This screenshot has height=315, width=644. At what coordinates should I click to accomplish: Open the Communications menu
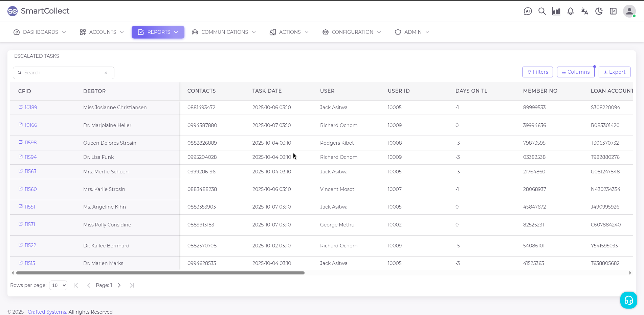point(224,32)
